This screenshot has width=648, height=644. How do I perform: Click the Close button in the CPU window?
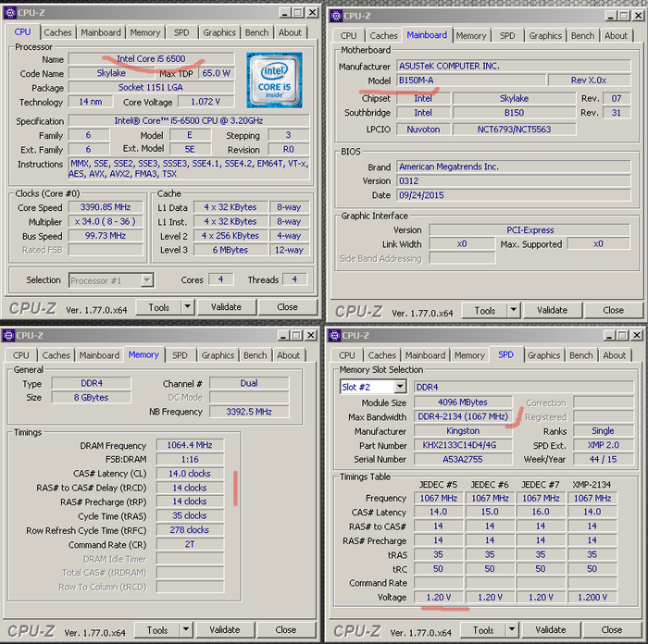pyautogui.click(x=287, y=307)
